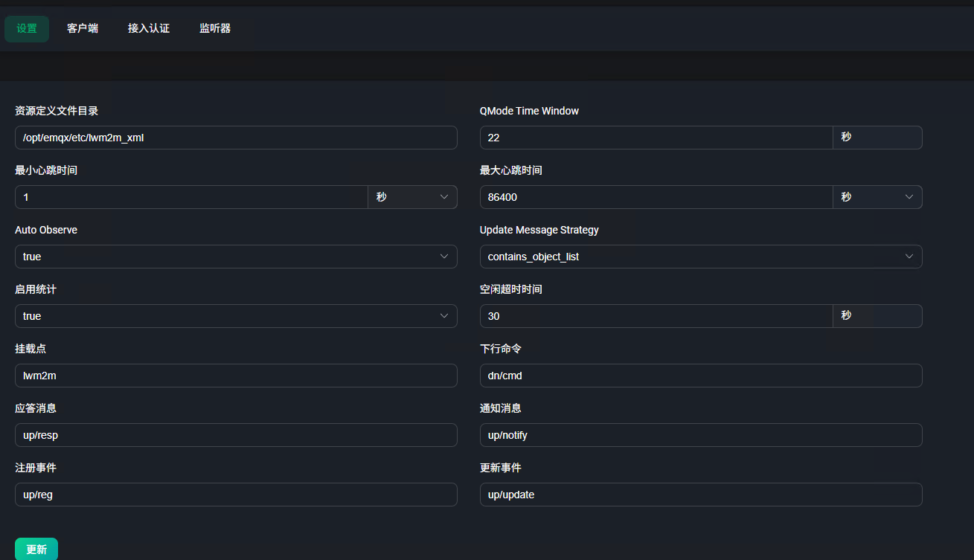Screen dimensions: 974x560
Task: Open the 最大心跳时间 unit selector
Action: [x=877, y=197]
